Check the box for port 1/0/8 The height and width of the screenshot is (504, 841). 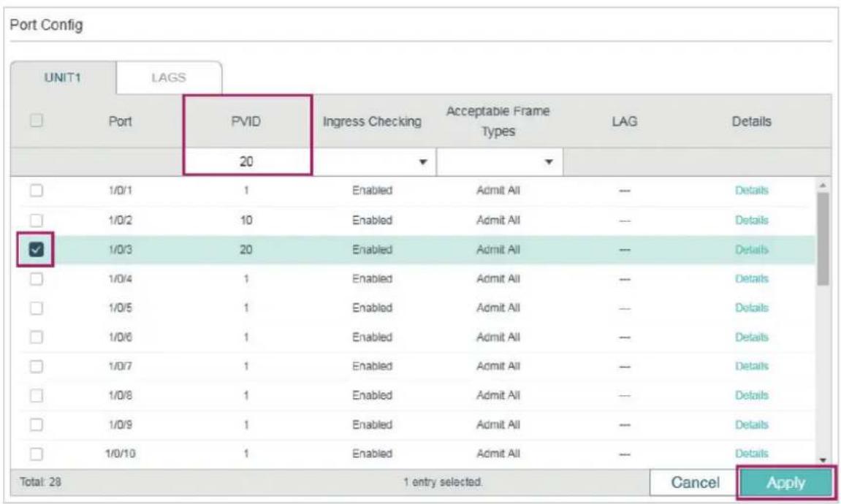pyautogui.click(x=36, y=395)
